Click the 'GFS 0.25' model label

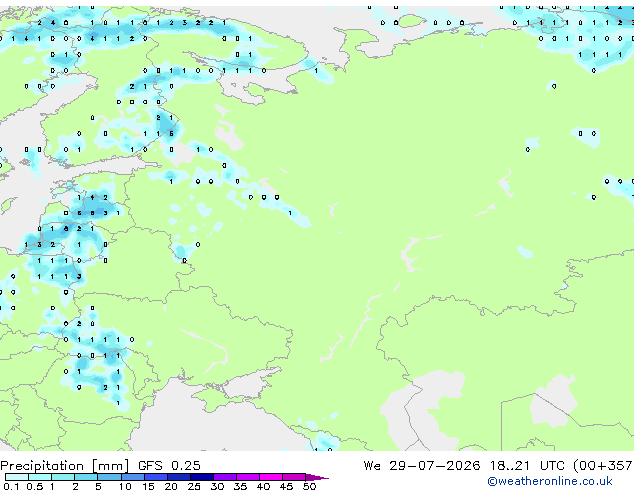pyautogui.click(x=169, y=466)
